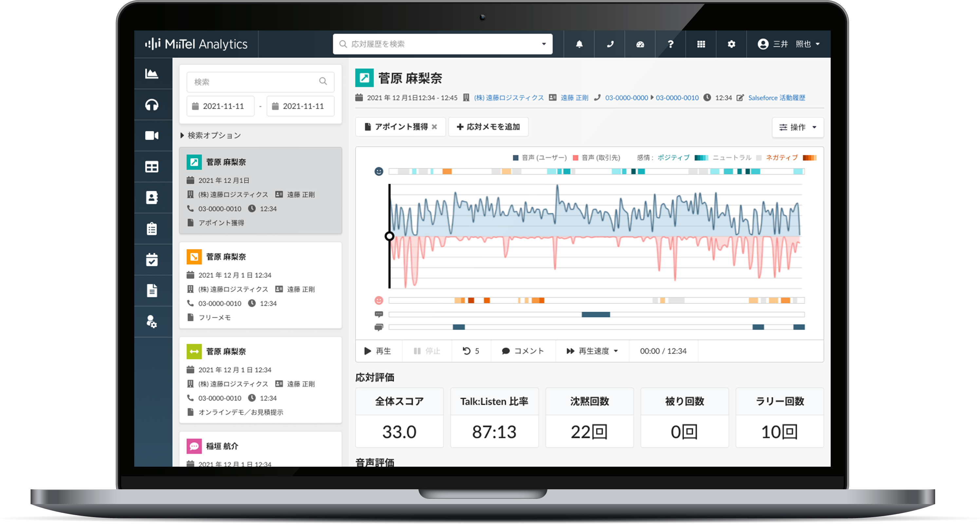This screenshot has height=524, width=980.
Task: Select the call card with アポイント獲得
Action: pyautogui.click(x=260, y=190)
